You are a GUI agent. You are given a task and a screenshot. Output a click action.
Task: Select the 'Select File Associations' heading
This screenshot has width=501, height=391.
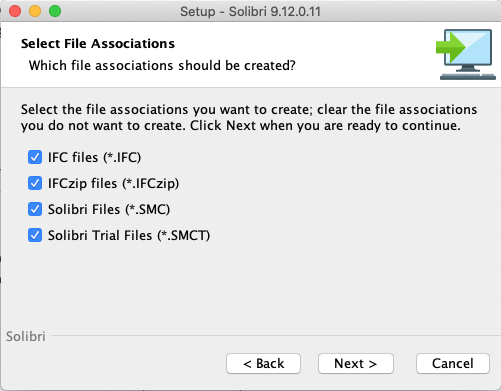(98, 44)
